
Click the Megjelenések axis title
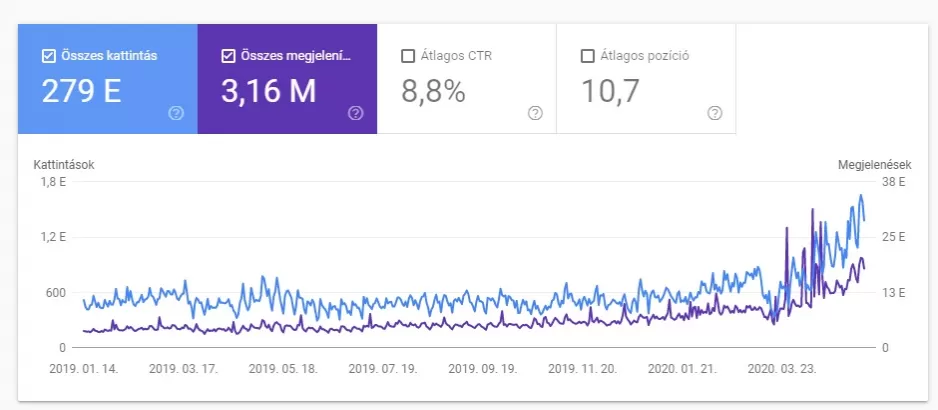point(875,165)
